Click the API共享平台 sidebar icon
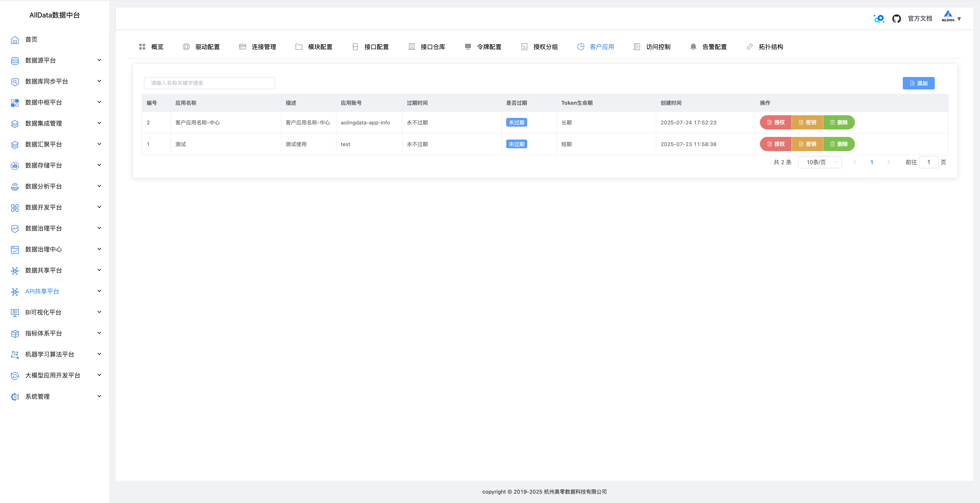Screen dimensions: 980x503 point(15,292)
